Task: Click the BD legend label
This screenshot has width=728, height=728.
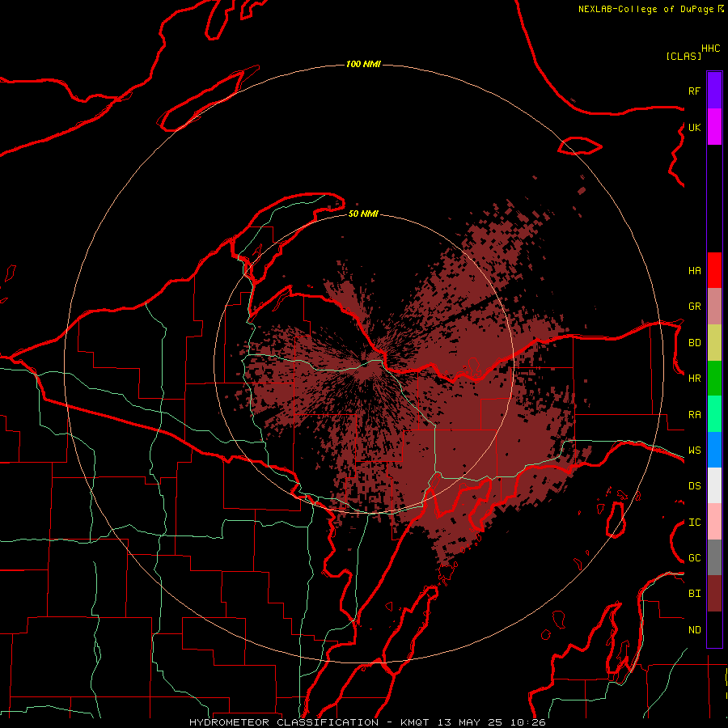Action: point(694,343)
